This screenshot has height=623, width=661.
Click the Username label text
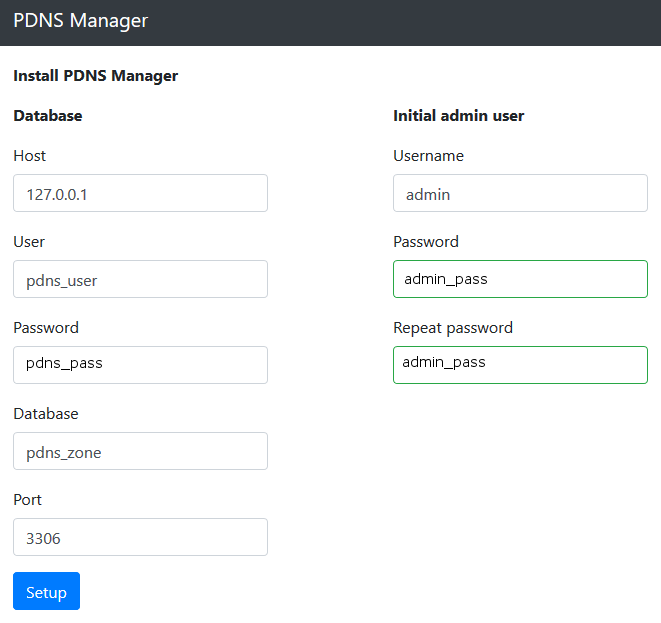click(x=428, y=156)
